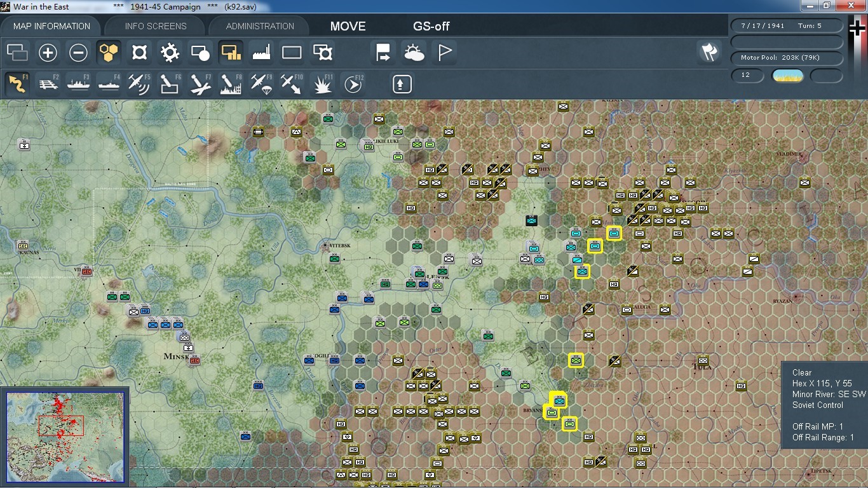The width and height of the screenshot is (868, 488).
Task: Select F7 bomb airfield mode icon
Action: click(x=200, y=84)
